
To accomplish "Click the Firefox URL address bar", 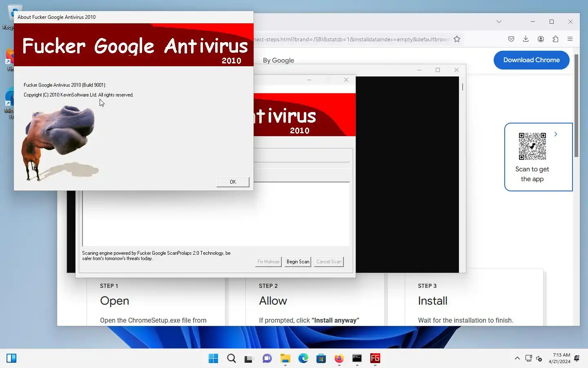I will click(351, 39).
